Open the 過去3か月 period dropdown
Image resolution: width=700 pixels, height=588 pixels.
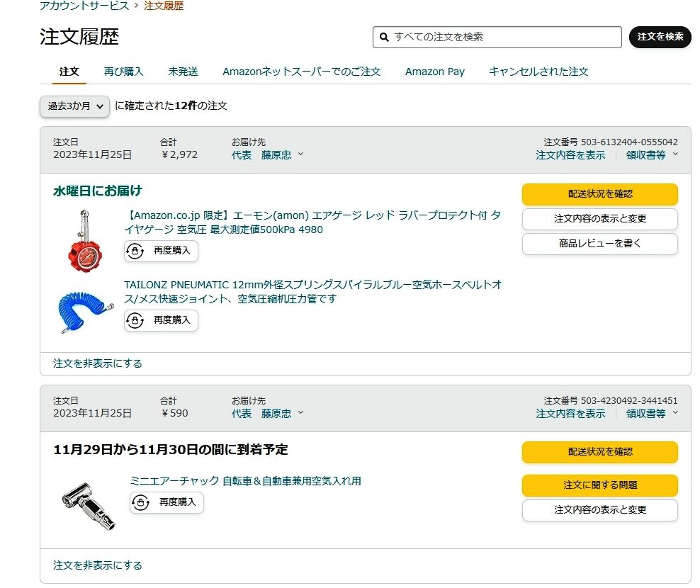click(74, 106)
